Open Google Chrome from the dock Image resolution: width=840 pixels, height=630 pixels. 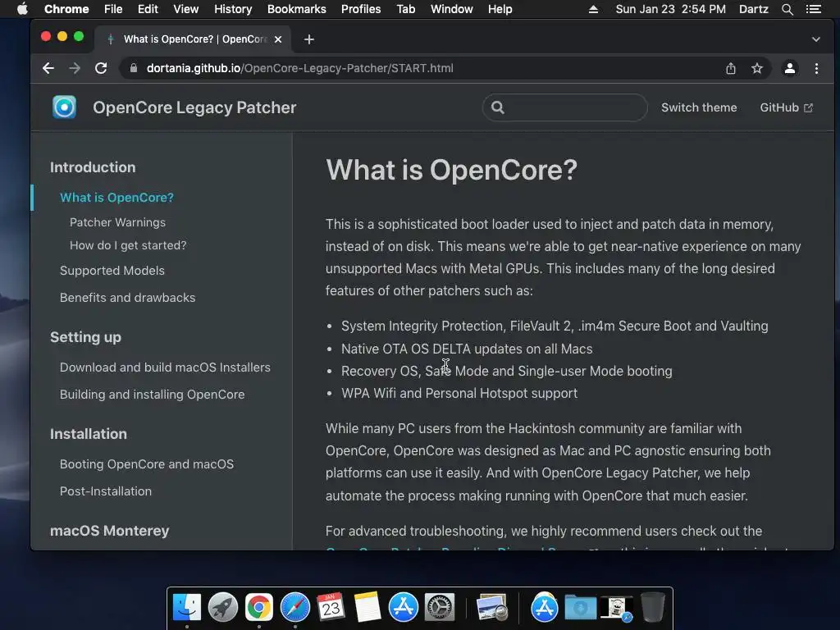click(x=258, y=608)
